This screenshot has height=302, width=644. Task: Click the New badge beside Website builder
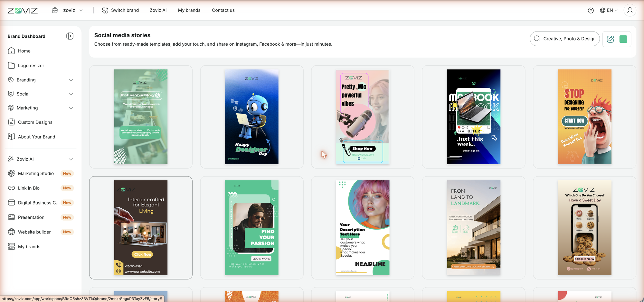pyautogui.click(x=67, y=232)
